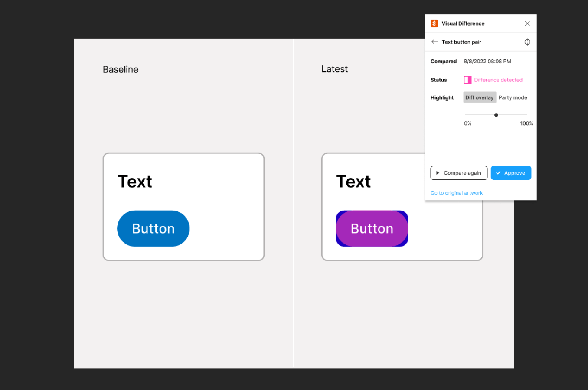Click the Baseline frame label
Viewport: 588px width, 390px height.
tap(120, 69)
